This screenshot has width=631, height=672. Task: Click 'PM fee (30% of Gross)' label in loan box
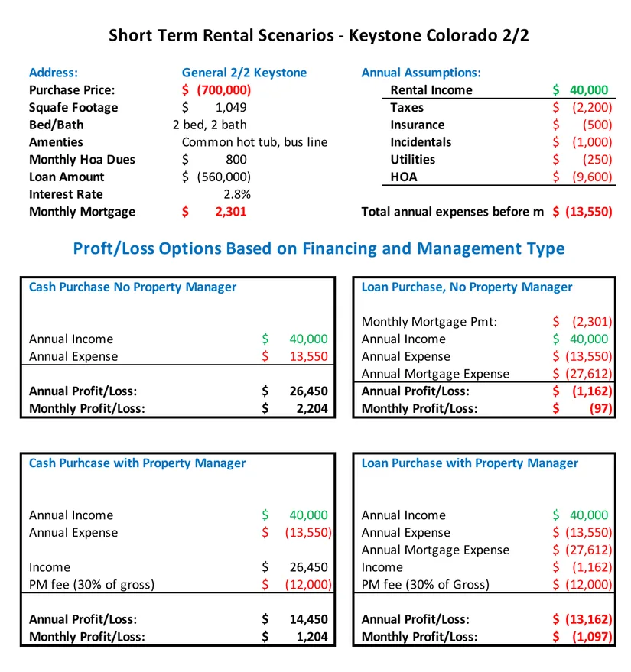(x=425, y=585)
